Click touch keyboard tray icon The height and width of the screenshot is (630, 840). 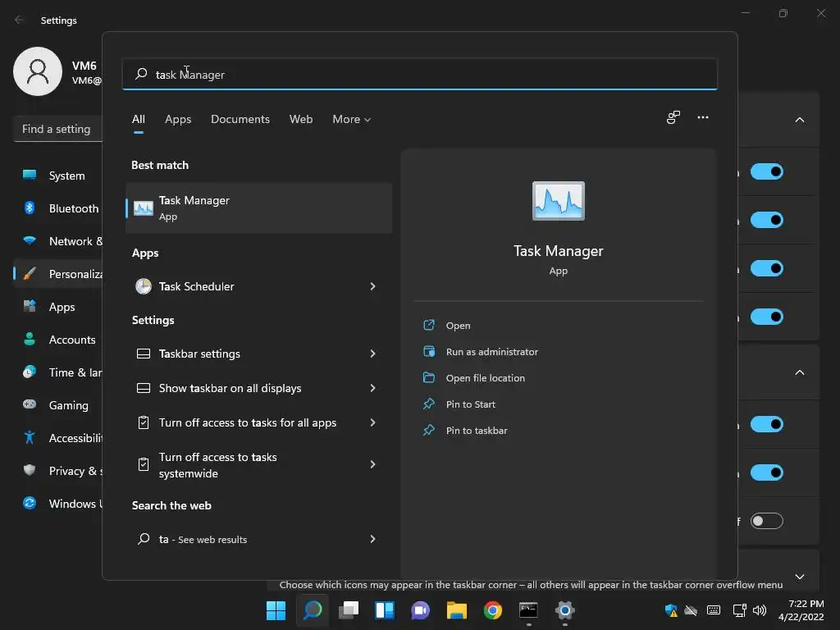tap(714, 610)
